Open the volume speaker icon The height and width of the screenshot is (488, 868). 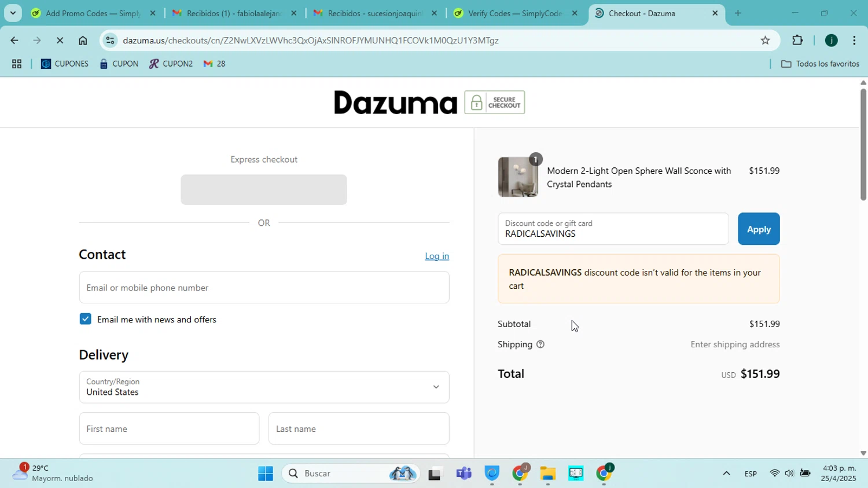point(789,474)
